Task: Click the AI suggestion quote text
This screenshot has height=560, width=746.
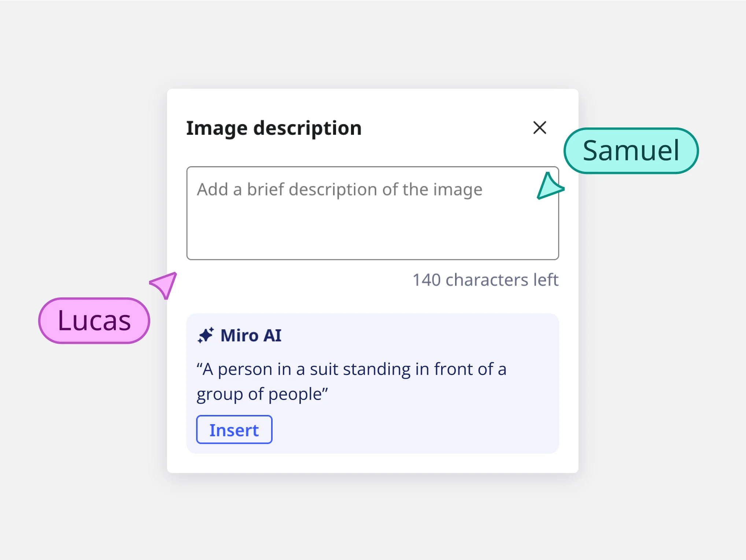Action: tap(351, 369)
